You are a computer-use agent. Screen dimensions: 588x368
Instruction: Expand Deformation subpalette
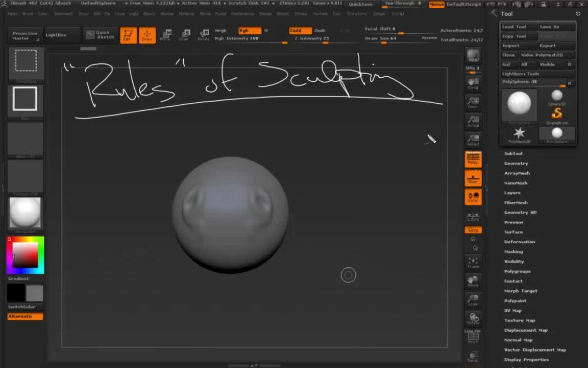coord(520,242)
